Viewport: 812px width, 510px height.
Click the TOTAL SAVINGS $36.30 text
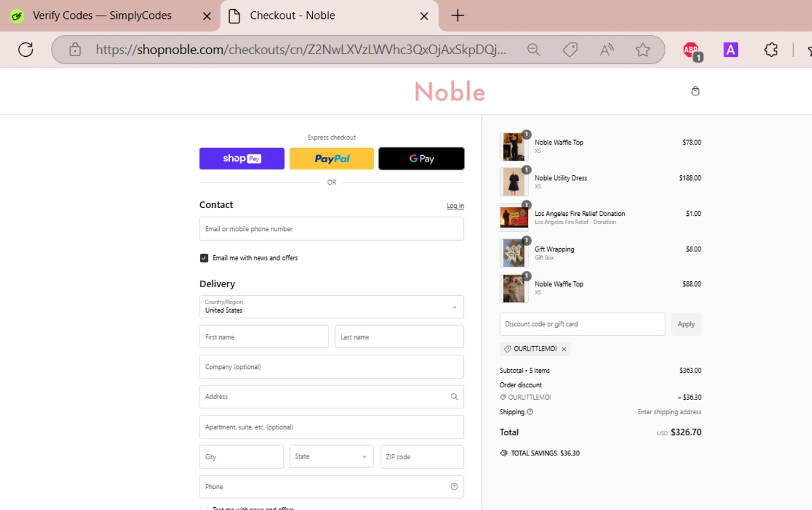click(545, 453)
